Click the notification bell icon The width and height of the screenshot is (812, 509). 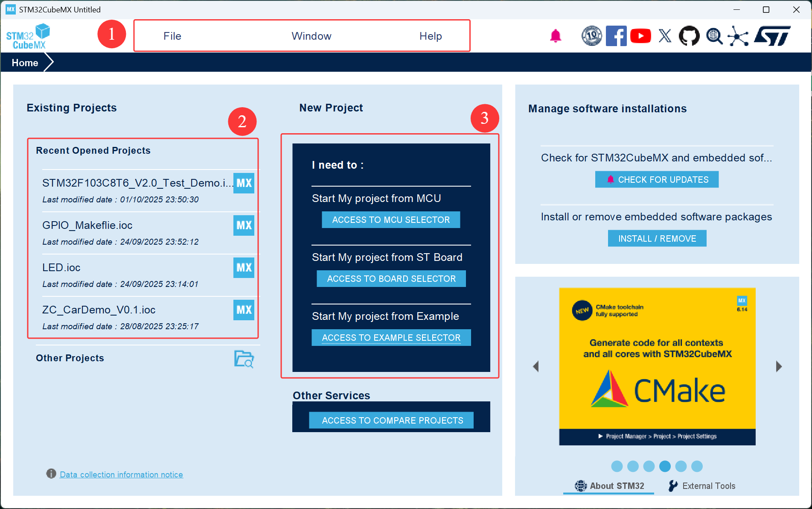click(x=555, y=36)
